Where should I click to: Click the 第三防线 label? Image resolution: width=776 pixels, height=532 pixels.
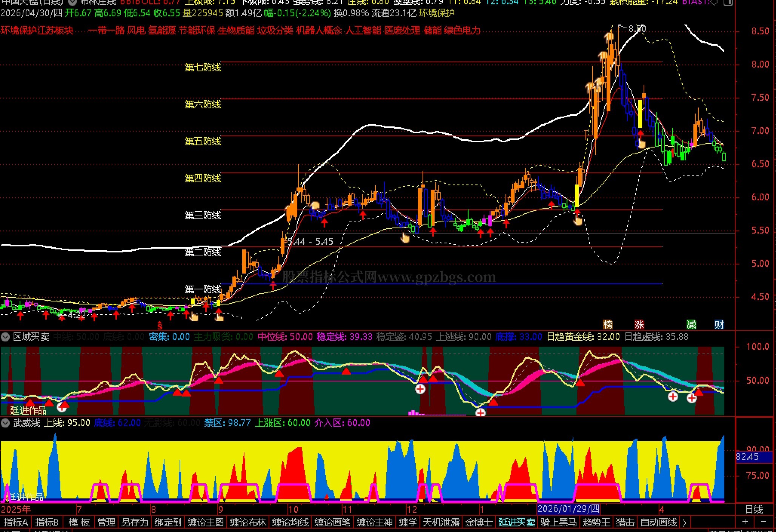click(x=203, y=215)
